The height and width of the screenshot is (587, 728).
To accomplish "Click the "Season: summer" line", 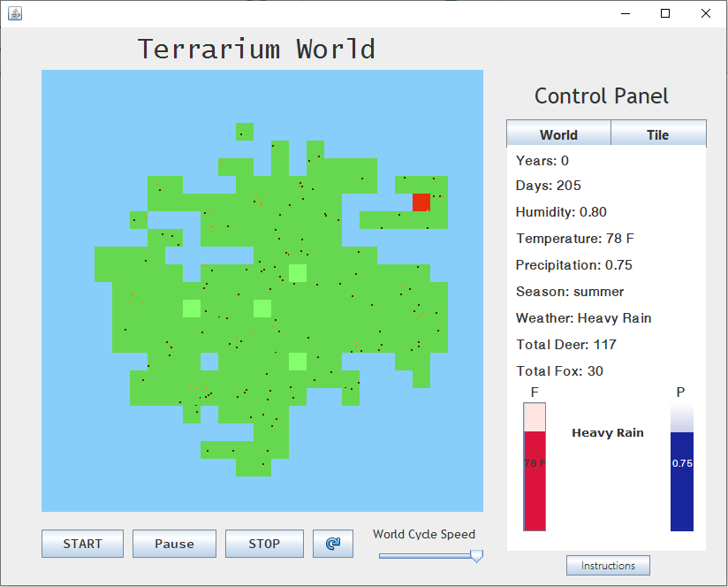I will point(570,292).
